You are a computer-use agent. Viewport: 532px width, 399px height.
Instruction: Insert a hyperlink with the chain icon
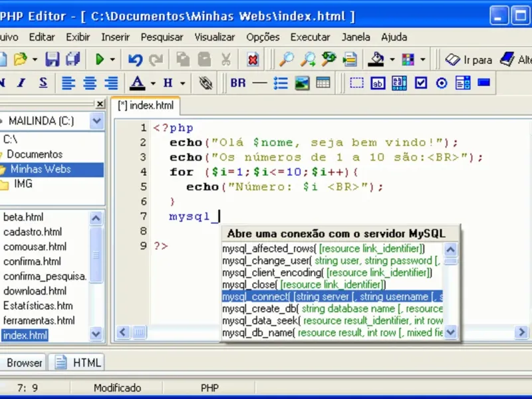[205, 82]
